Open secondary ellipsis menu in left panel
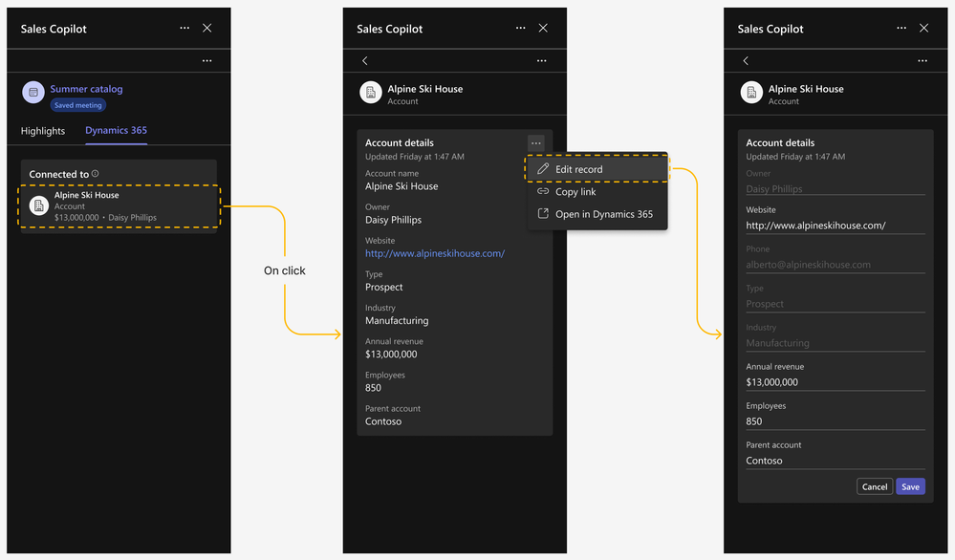Screen dimensions: 955x560 [x=207, y=61]
